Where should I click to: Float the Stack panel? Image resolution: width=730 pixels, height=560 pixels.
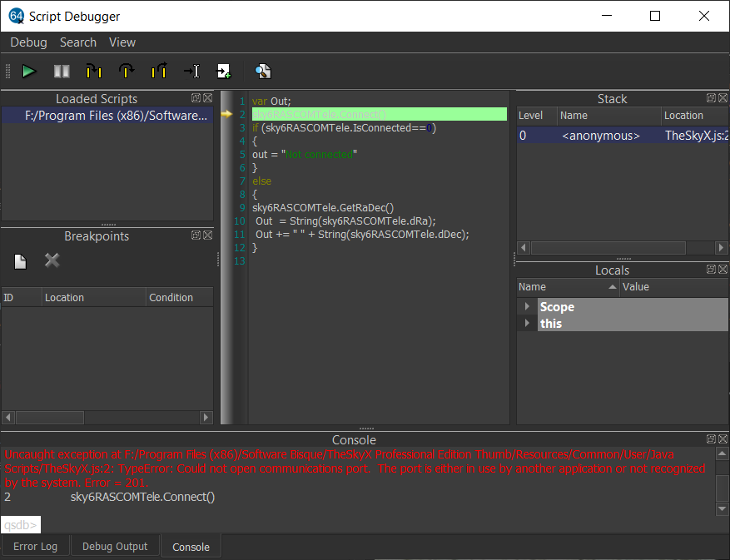pyautogui.click(x=712, y=97)
